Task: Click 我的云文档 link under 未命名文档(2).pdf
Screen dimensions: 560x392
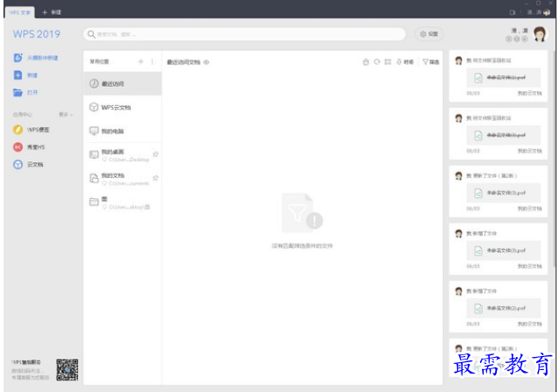Action: [529, 324]
